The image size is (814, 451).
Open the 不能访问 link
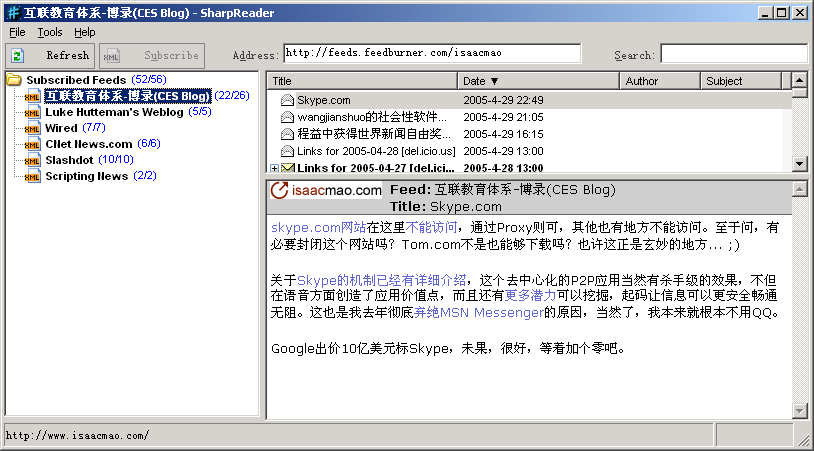coord(431,227)
